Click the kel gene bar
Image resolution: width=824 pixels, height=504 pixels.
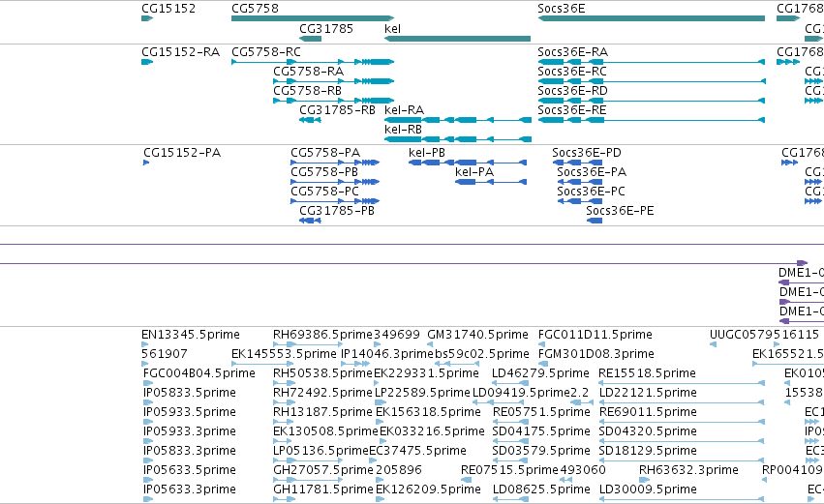click(x=457, y=39)
